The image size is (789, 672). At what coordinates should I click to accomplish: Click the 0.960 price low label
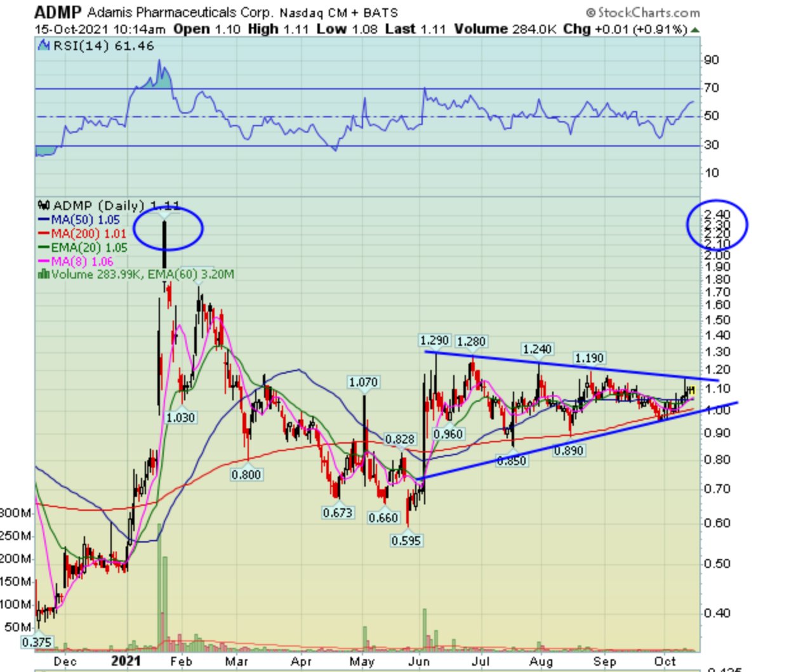pos(448,434)
